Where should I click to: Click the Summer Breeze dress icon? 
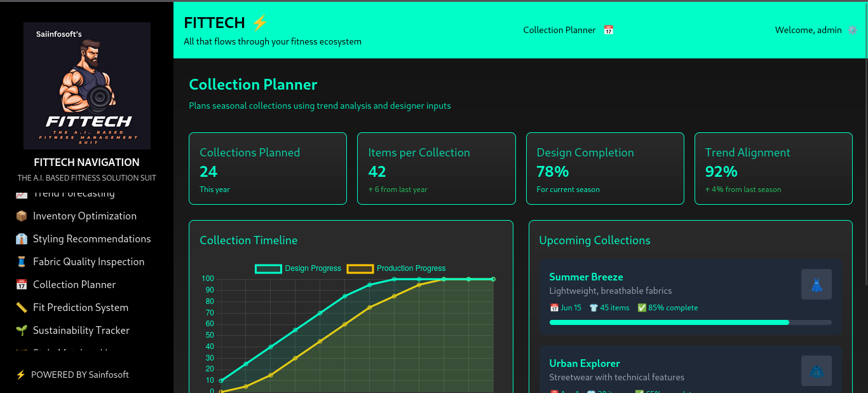[816, 284]
